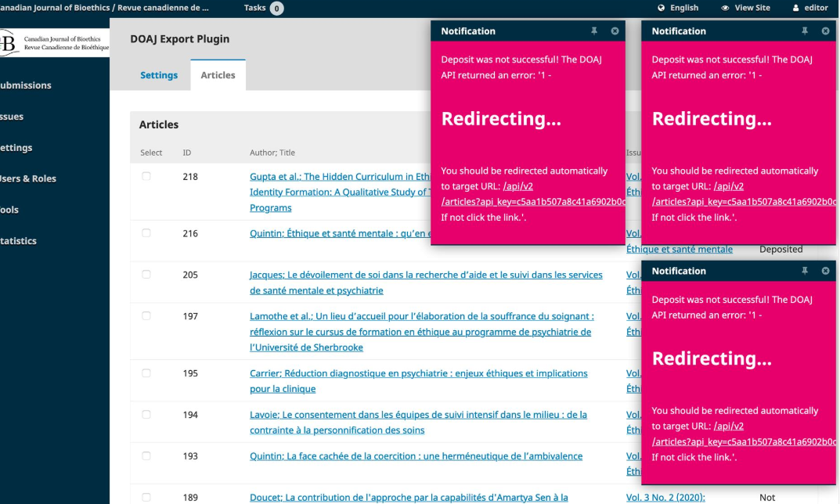Viewport: 840px width, 504px height.
Task: Click the user icon beside editor
Action: [795, 8]
